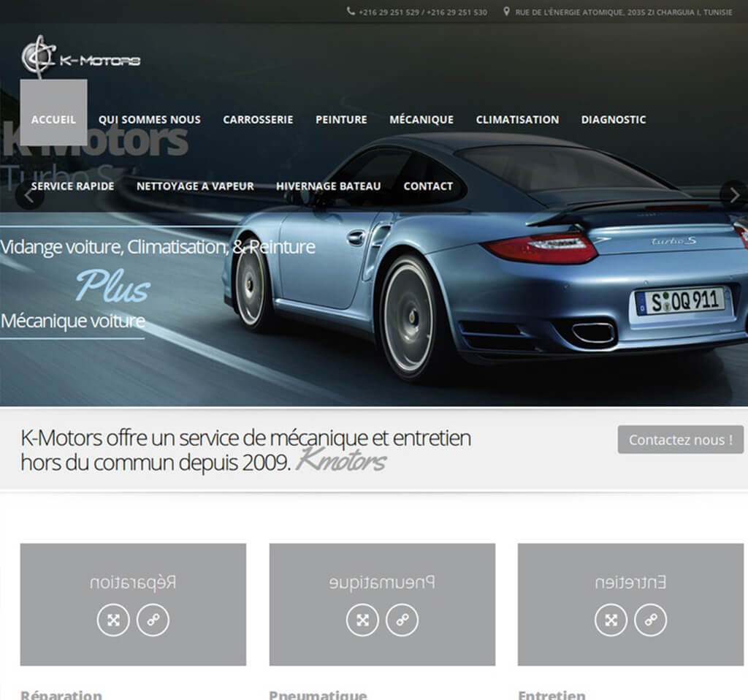
Task: Open the Pneumatique card expand icon
Action: (362, 620)
